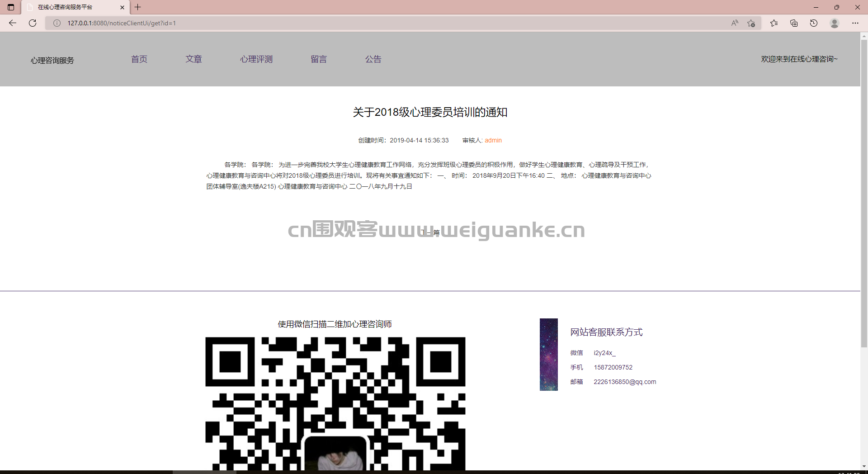Image resolution: width=868 pixels, height=474 pixels.
Task: Open the 留言 navigation item
Action: point(319,59)
